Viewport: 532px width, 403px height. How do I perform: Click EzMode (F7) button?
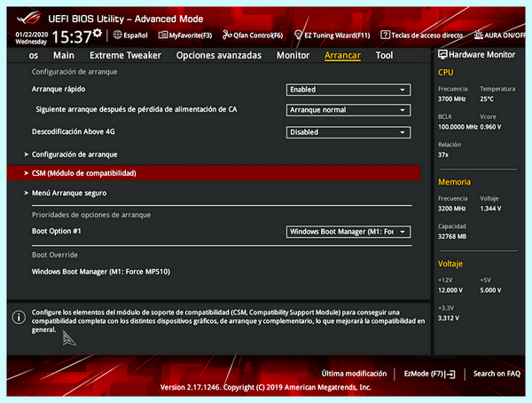pos(429,374)
